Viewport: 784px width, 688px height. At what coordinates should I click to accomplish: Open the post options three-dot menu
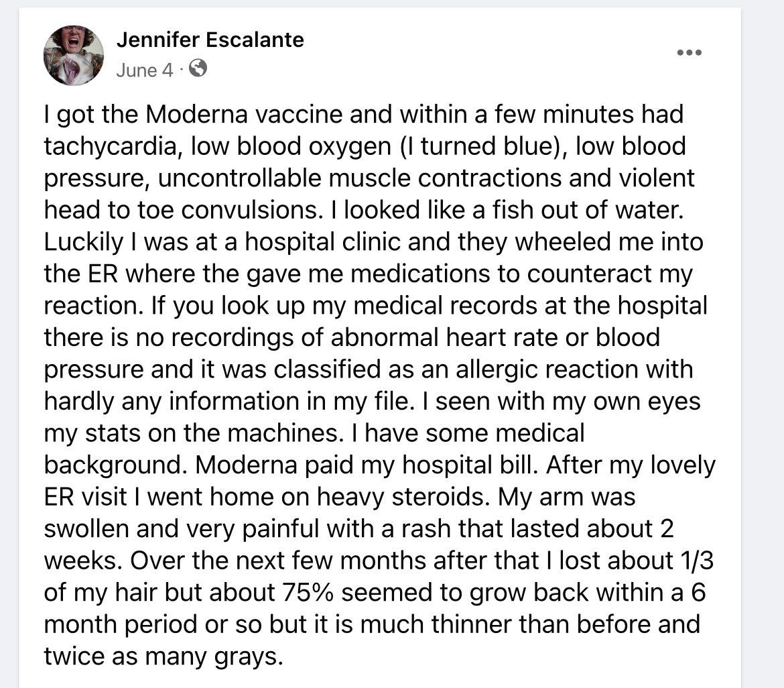689,53
